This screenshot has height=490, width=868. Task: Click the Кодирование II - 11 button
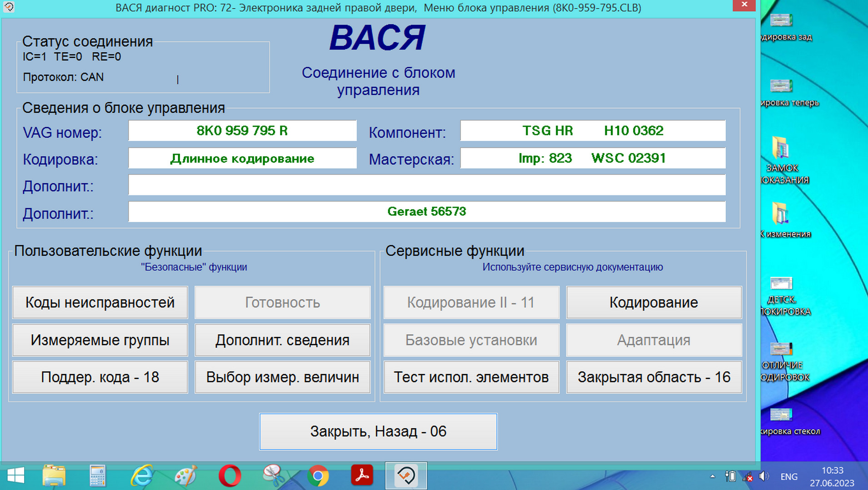point(471,302)
